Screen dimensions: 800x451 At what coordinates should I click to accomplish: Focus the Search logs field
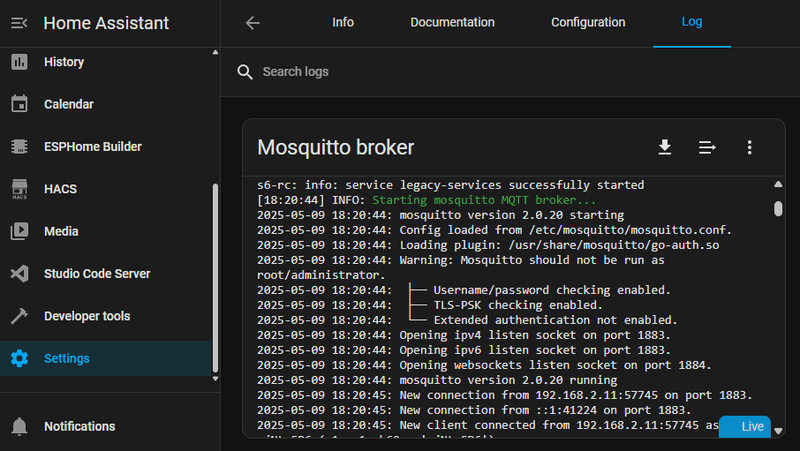[x=510, y=72]
